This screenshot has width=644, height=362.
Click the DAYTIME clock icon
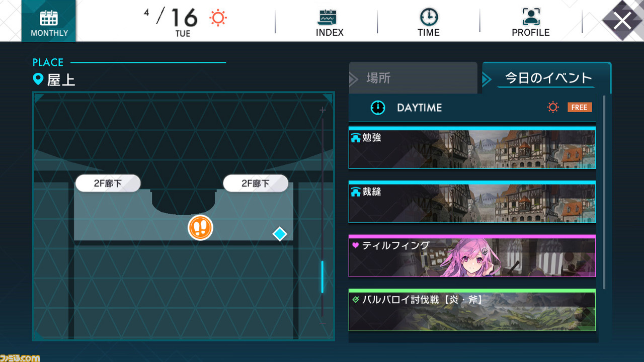point(378,108)
